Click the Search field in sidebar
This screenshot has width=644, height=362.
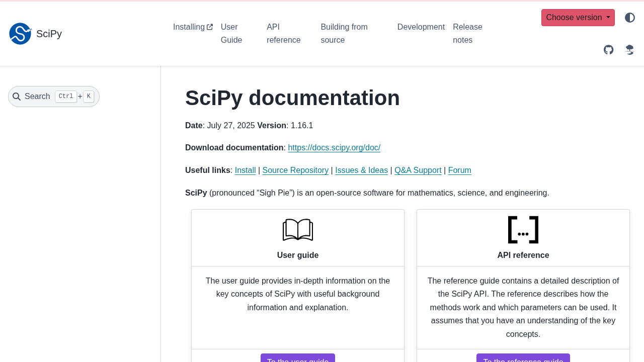tap(54, 97)
